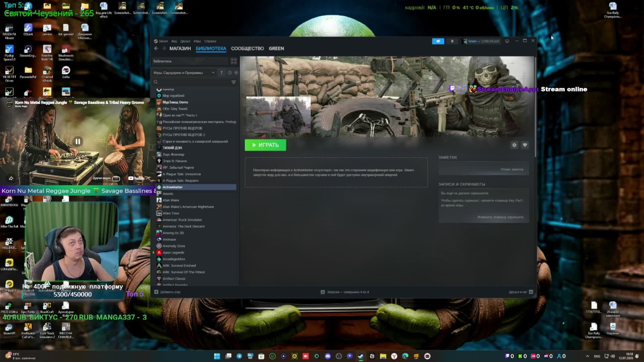The image size is (644, 362).
Task: Open Telegram from the taskbar
Action: point(239,356)
